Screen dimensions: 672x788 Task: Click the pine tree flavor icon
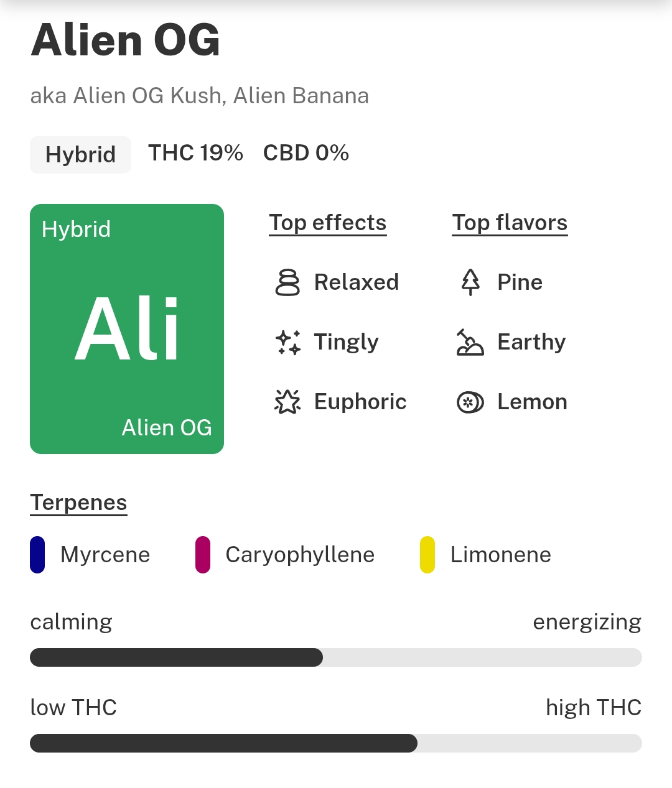click(470, 282)
